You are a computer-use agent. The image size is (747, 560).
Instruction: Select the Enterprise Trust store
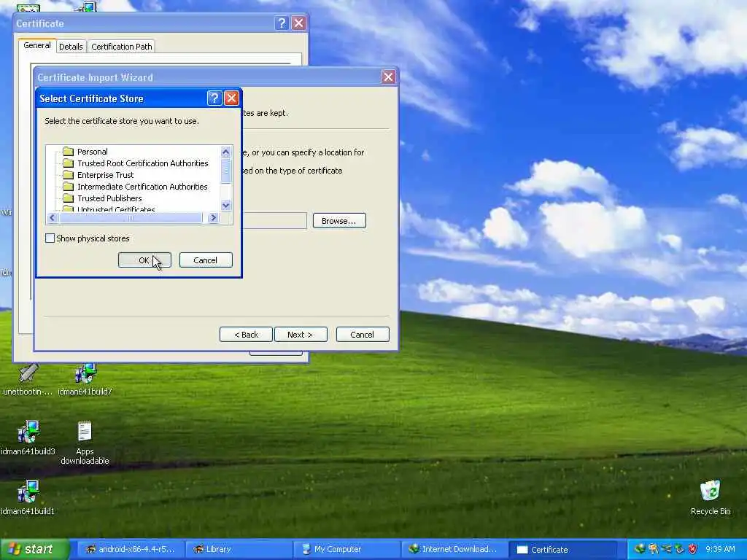coord(105,175)
